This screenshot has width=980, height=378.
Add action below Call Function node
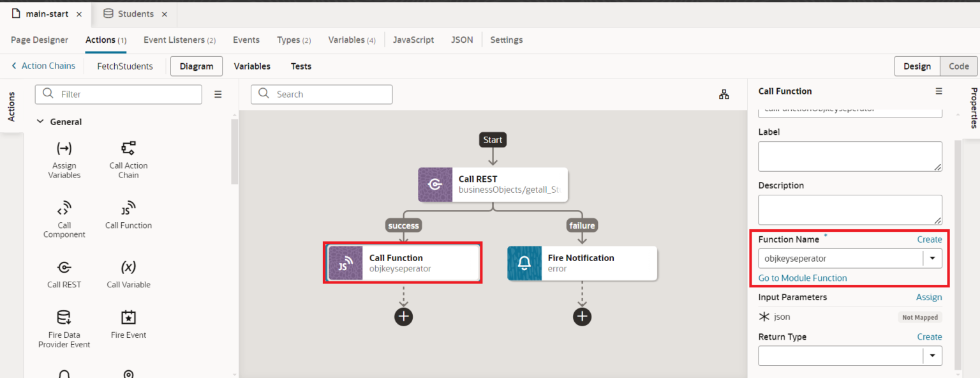[403, 316]
